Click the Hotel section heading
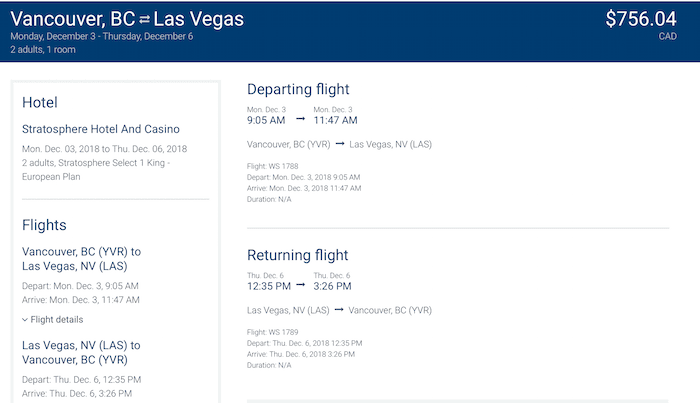The width and height of the screenshot is (700, 403). coord(40,103)
